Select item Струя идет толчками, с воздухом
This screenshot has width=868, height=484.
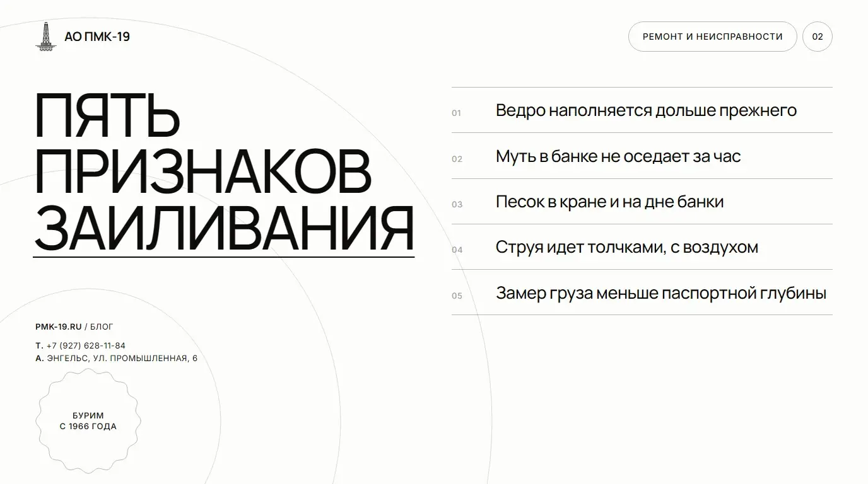627,247
